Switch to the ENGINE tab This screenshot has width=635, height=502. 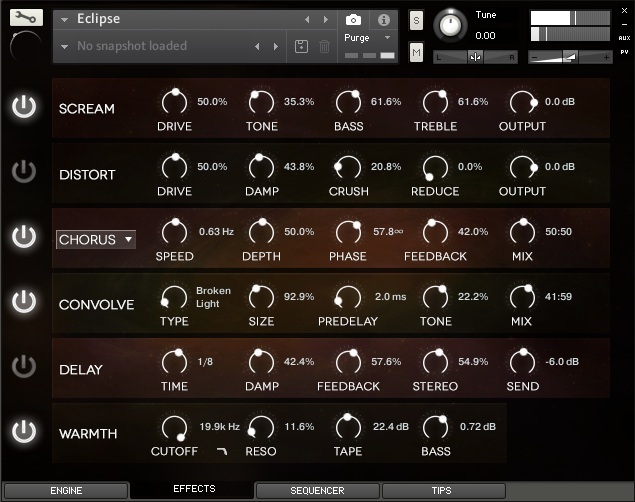[66, 490]
